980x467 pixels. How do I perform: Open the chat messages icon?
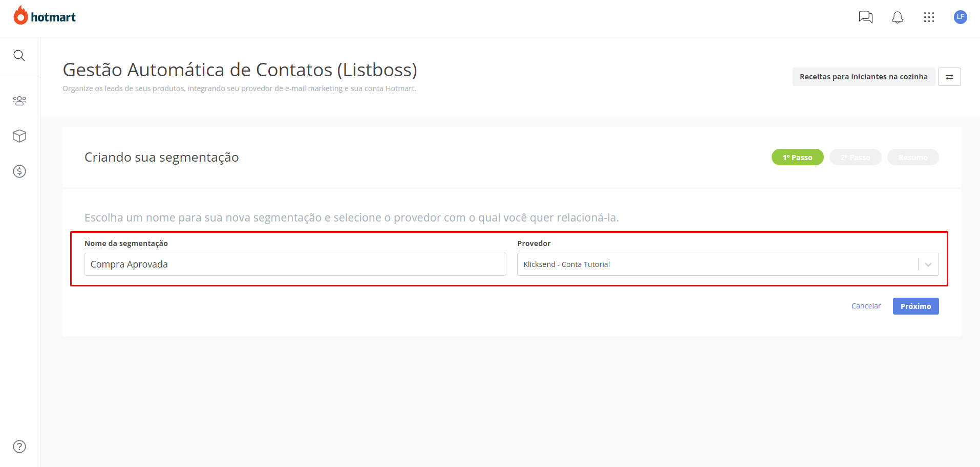point(865,17)
